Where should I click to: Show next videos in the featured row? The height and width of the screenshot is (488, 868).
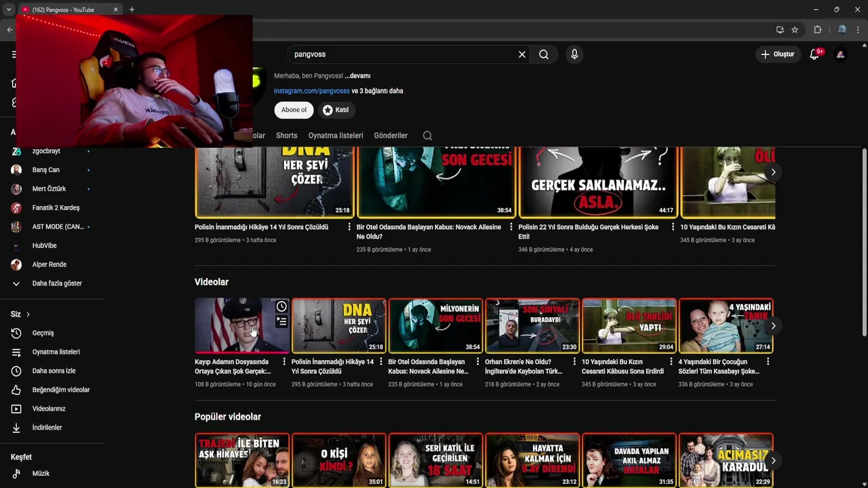pos(773,172)
